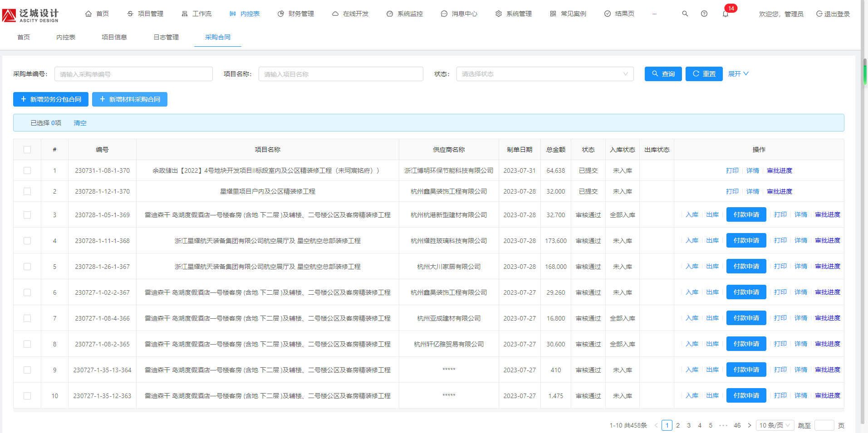Switch to 项目信息 sub-tab
The image size is (868, 433).
114,37
